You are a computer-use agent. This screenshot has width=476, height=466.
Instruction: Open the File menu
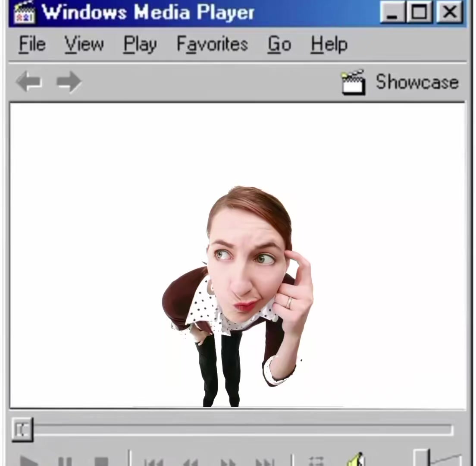(32, 44)
